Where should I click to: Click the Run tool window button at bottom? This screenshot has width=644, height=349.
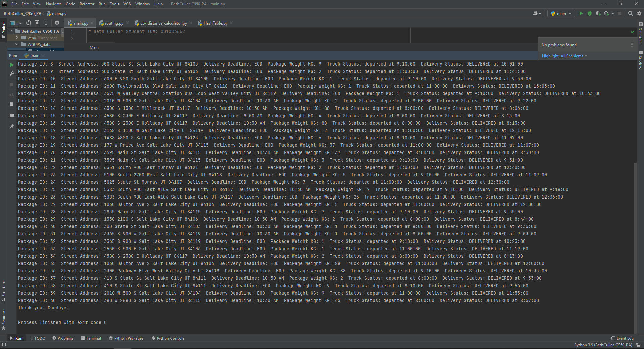point(16,338)
